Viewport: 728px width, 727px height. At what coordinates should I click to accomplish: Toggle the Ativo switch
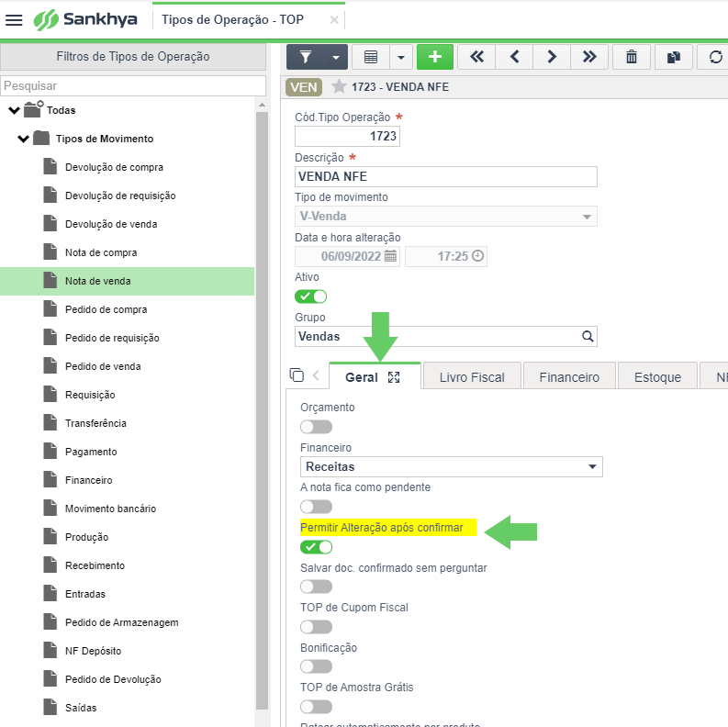coord(310,296)
